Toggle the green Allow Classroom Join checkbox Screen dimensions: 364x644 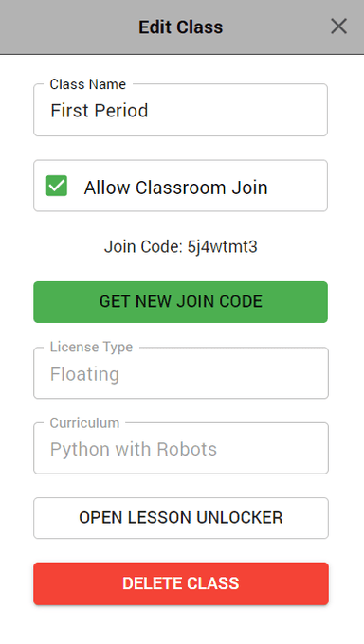[57, 186]
